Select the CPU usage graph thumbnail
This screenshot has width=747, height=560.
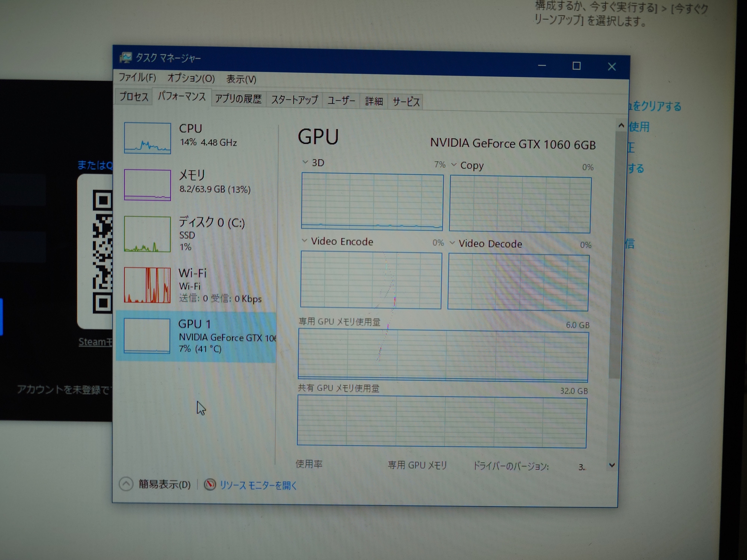pyautogui.click(x=147, y=138)
